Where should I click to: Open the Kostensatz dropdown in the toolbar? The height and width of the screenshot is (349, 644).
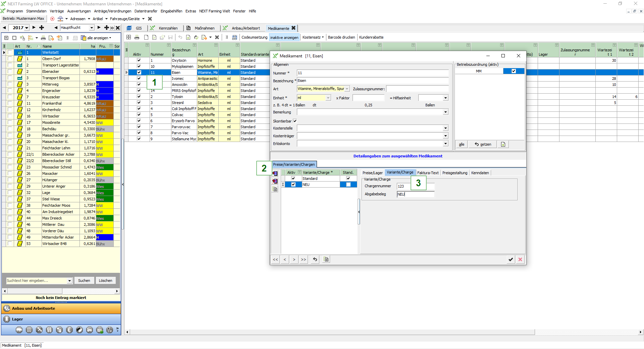[x=313, y=37]
